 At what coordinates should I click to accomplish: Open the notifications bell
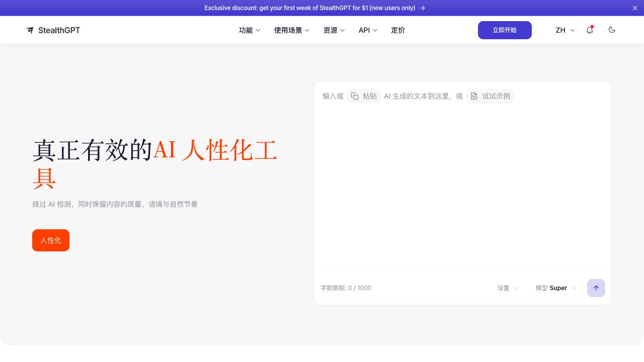click(x=590, y=30)
